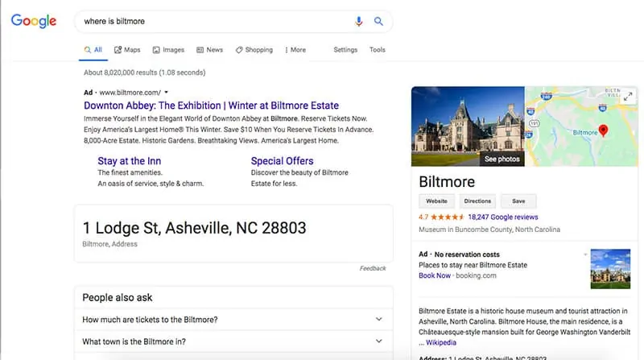This screenshot has width=644, height=360.
Task: Expand the map with the fullscreen icon
Action: [628, 97]
